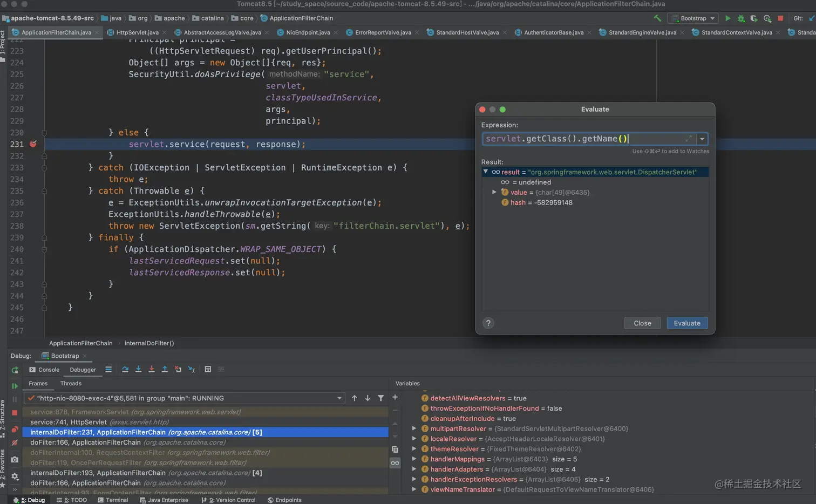This screenshot has width=816, height=504.
Task: Force step into with the red down arrow
Action: tap(152, 370)
